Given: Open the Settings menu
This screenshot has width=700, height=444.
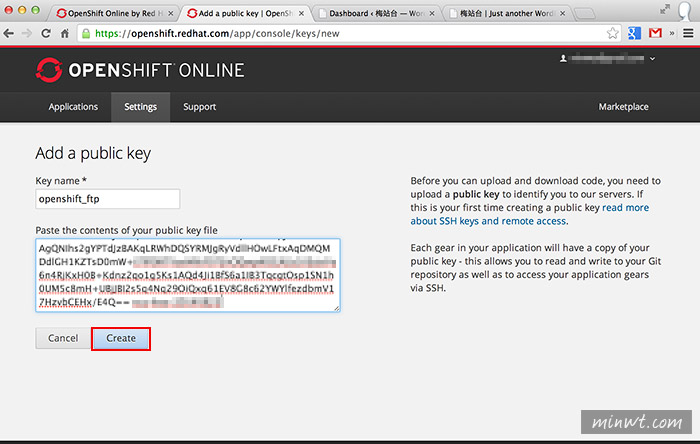Looking at the screenshot, I should click(x=141, y=107).
